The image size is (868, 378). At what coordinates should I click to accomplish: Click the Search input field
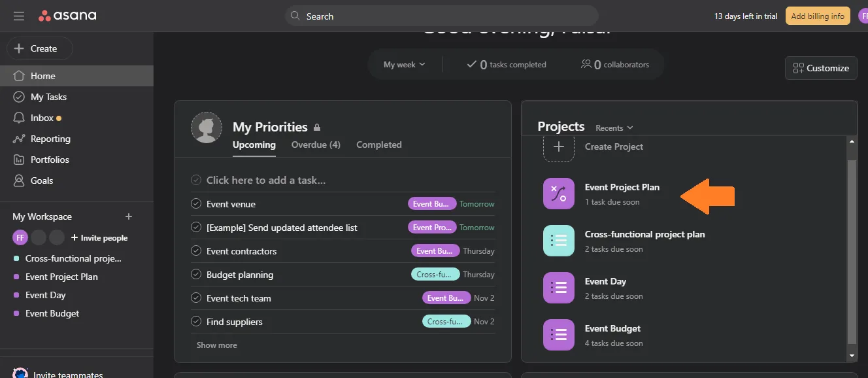pos(441,16)
